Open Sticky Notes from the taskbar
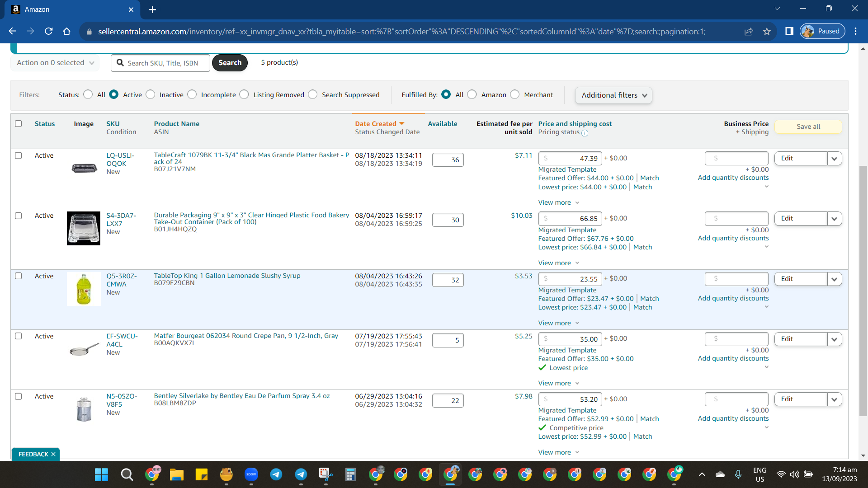Image resolution: width=868 pixels, height=488 pixels. coord(202,474)
